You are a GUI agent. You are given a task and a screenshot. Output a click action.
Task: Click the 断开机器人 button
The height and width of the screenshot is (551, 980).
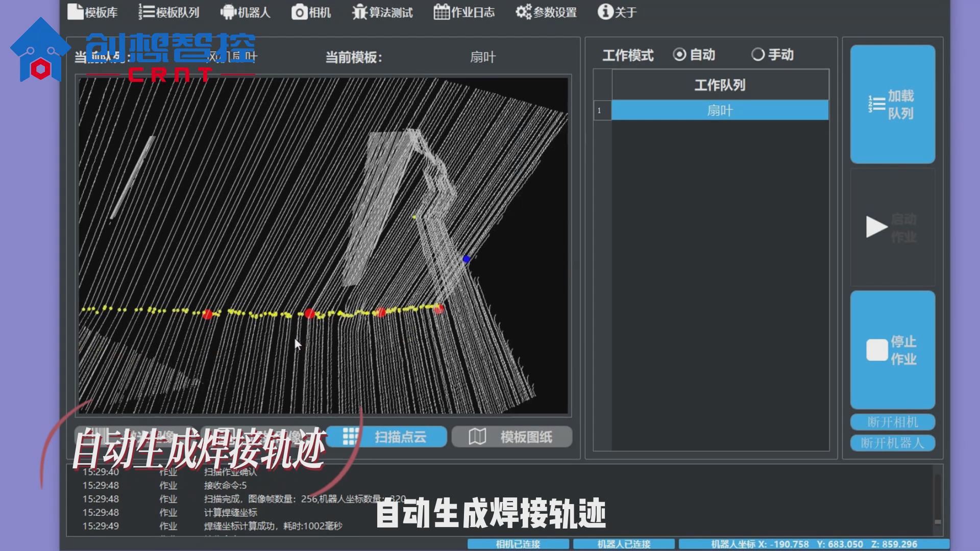[892, 443]
